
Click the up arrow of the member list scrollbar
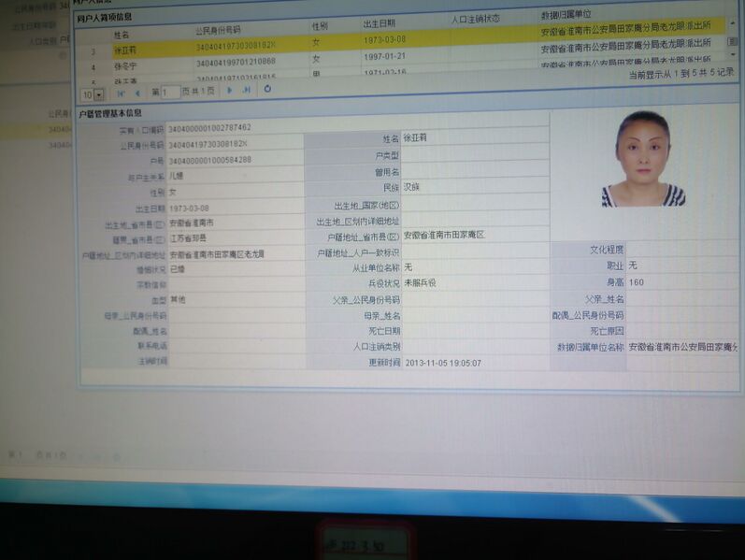point(732,22)
